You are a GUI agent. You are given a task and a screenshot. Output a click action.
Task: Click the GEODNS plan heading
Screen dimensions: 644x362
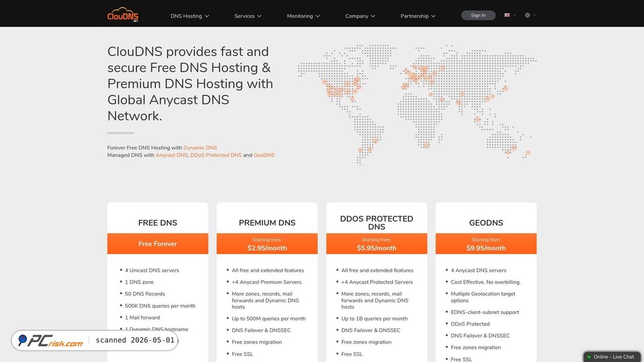click(x=486, y=223)
